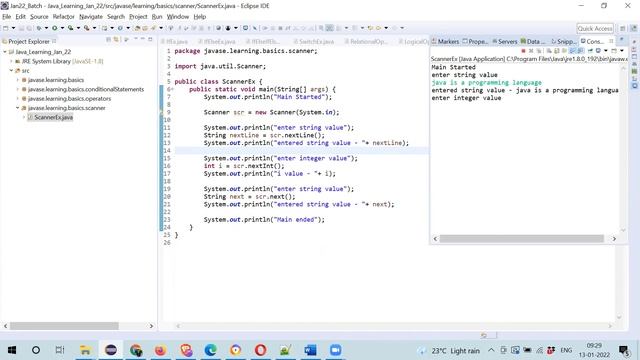
Task: Click the Search flashlight toolbar icon
Action: click(153, 28)
